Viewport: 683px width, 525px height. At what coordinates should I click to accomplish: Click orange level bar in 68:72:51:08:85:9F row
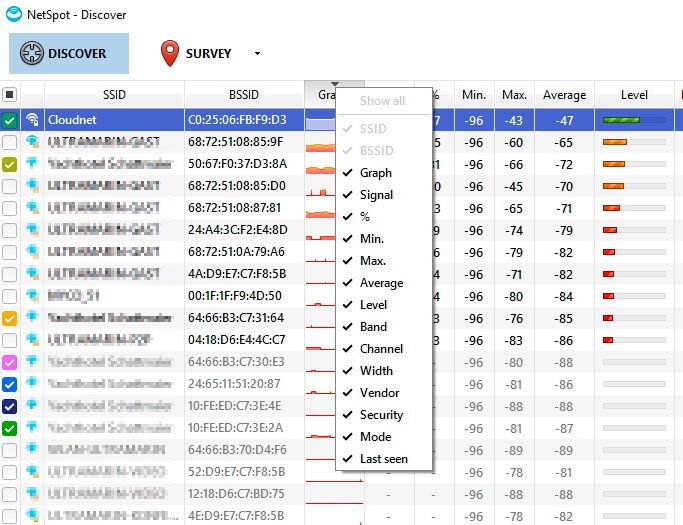click(615, 142)
